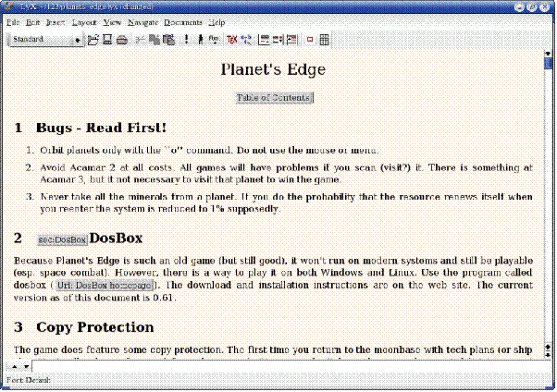
Task: Open the Documents menu
Action: (183, 22)
